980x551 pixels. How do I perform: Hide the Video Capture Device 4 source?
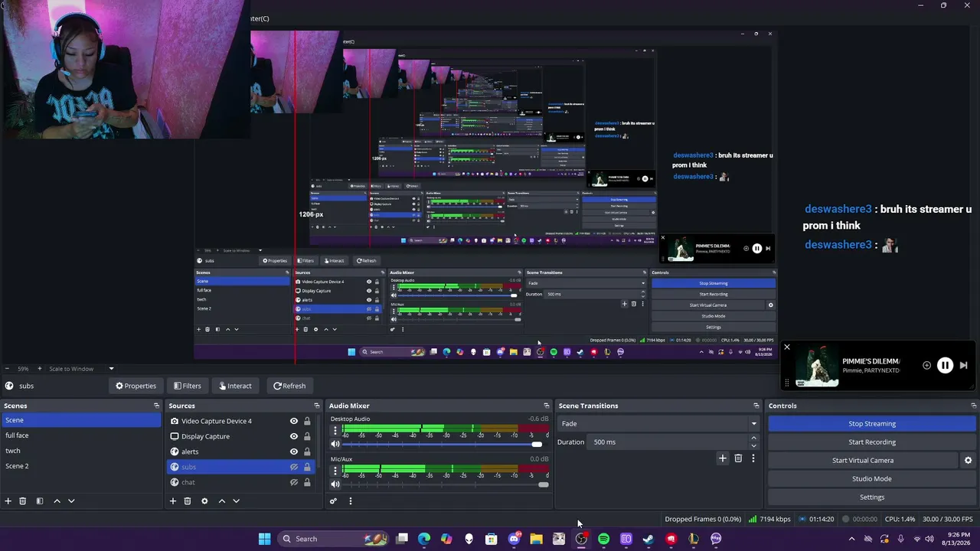(293, 421)
